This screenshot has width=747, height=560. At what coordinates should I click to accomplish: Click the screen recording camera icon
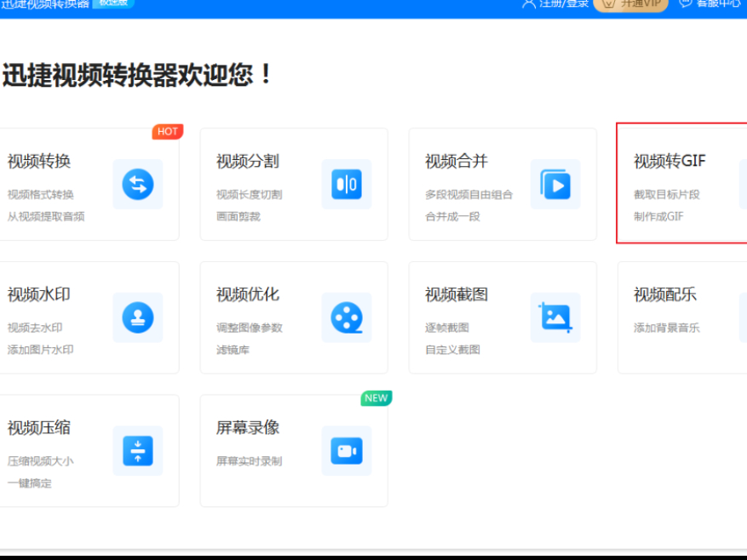click(347, 451)
